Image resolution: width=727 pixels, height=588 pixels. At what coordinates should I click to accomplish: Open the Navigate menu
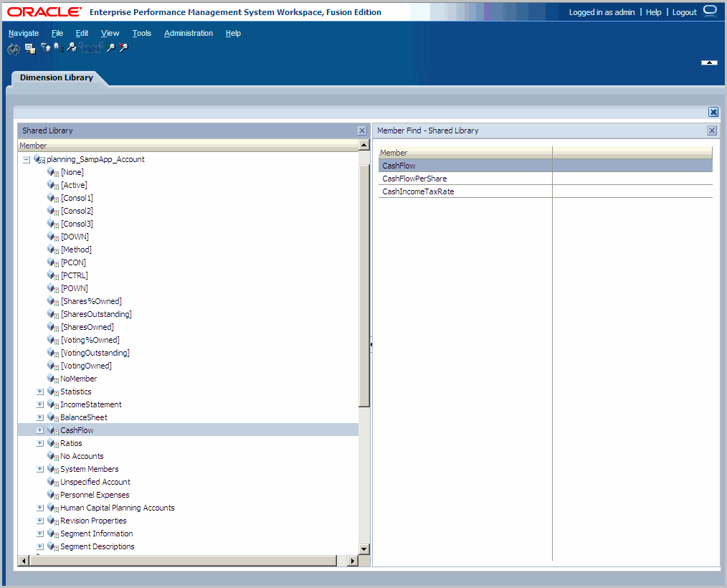pos(24,34)
